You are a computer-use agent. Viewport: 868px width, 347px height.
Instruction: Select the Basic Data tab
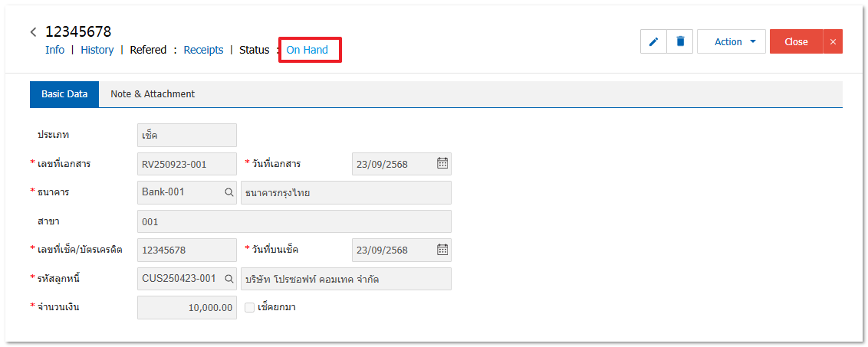pyautogui.click(x=64, y=94)
